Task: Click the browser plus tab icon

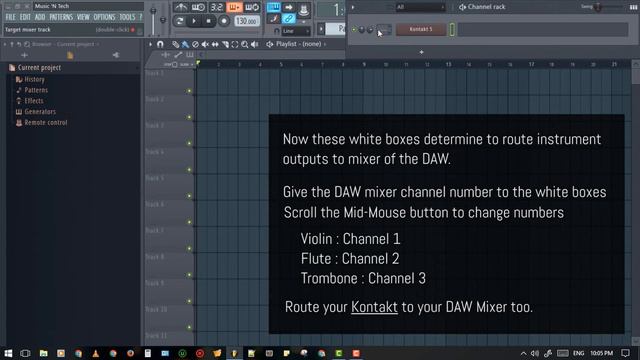Action: [24, 55]
